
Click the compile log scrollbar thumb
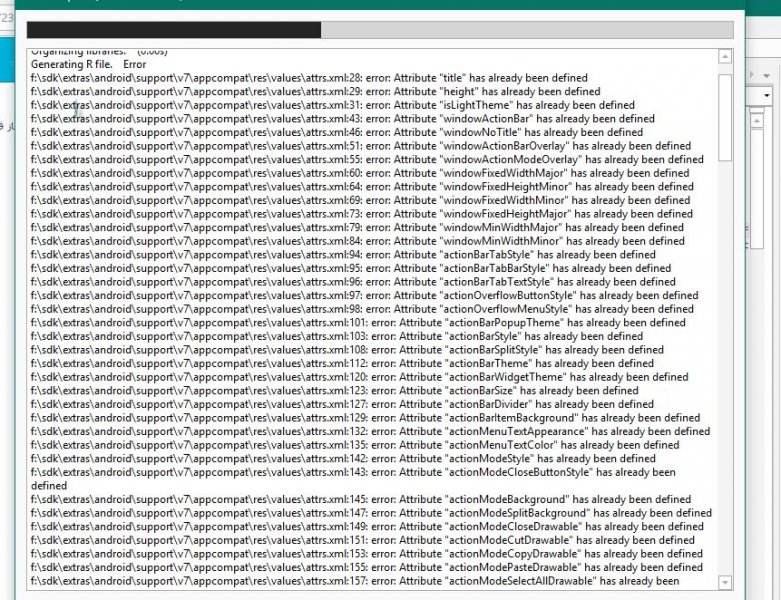pyautogui.click(x=725, y=115)
